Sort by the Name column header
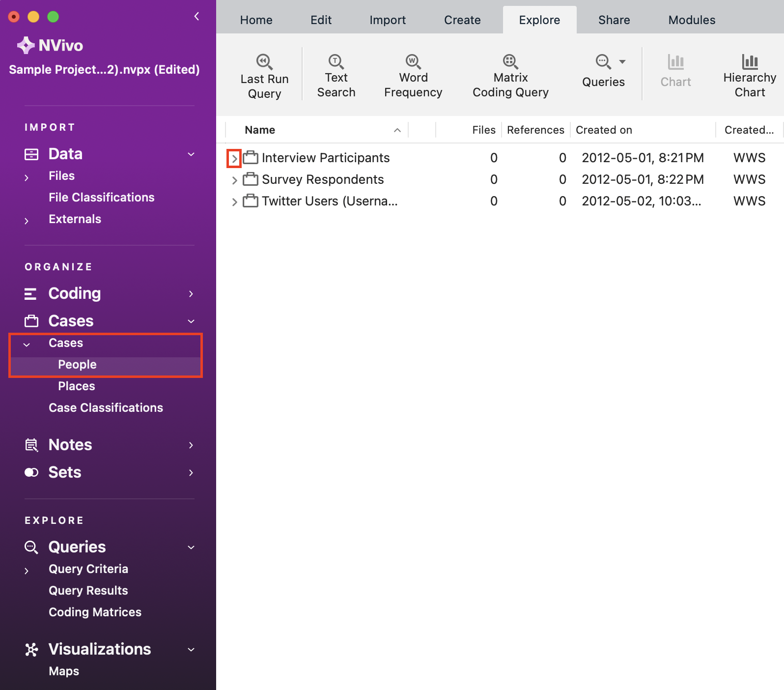784x690 pixels. 260,130
